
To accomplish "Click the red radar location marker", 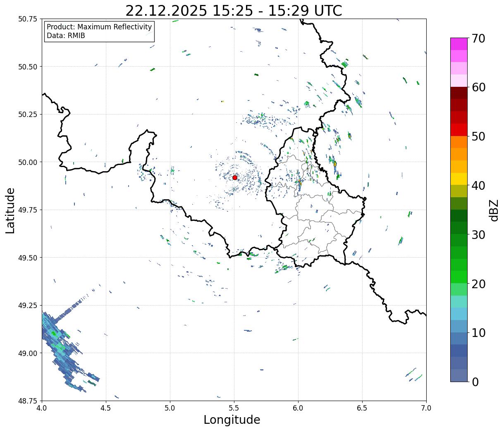I will (235, 177).
